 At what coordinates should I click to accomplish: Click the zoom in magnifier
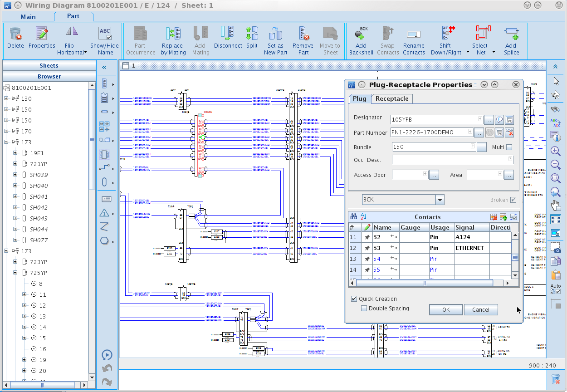tap(556, 151)
